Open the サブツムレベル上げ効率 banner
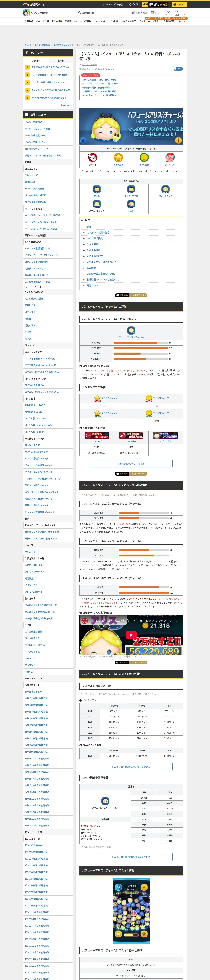This screenshot has width=210, height=980. point(165,435)
